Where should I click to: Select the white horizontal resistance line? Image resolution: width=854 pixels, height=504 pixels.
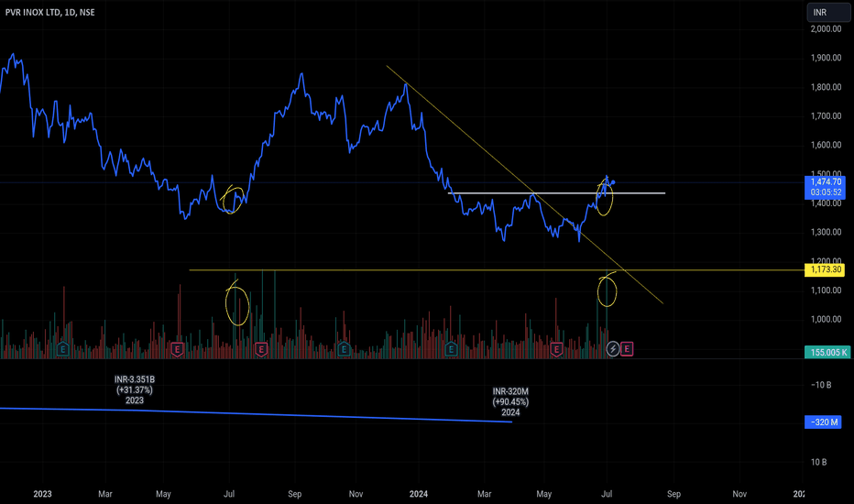point(556,193)
